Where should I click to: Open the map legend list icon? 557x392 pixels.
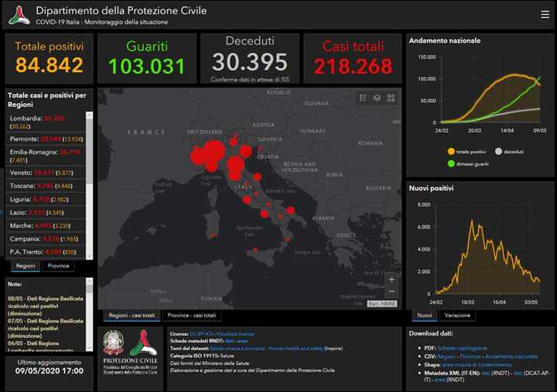point(363,98)
